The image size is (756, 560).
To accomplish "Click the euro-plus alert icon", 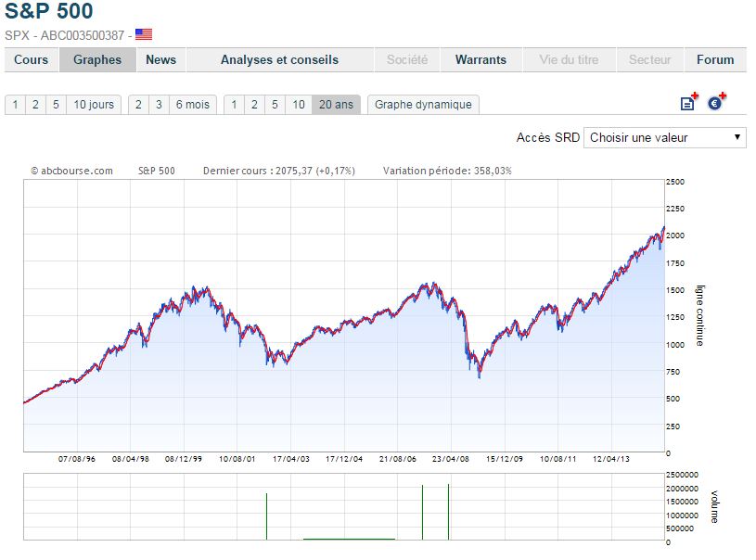I will [x=717, y=101].
